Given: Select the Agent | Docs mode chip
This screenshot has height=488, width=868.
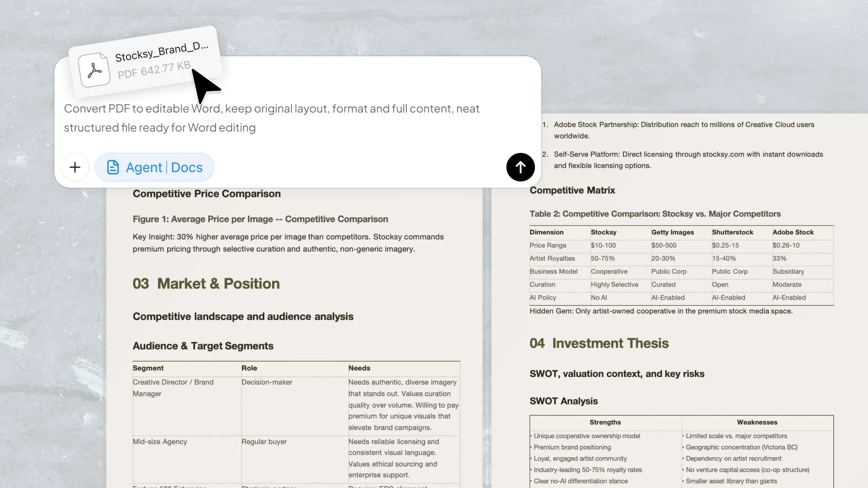Looking at the screenshot, I should 154,167.
